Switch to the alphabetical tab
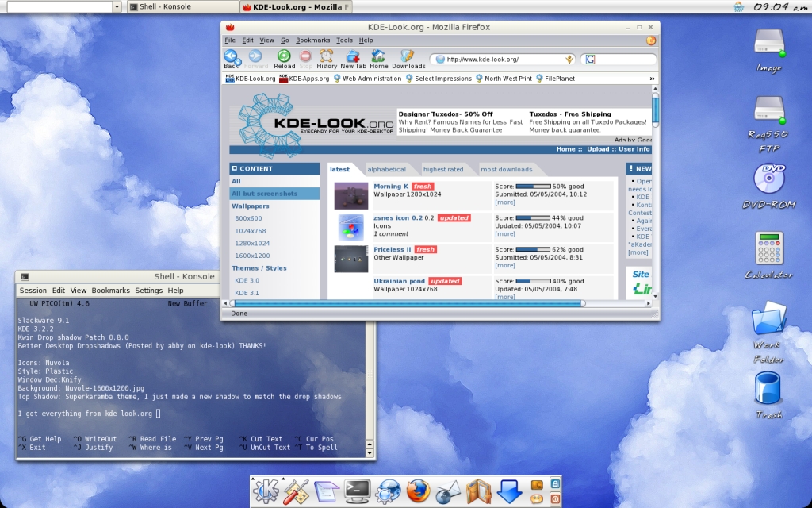Screen dimensions: 812x508 pos(386,170)
